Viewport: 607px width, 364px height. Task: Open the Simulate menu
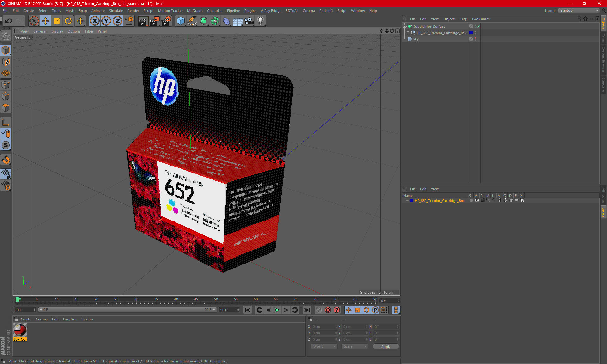[116, 11]
